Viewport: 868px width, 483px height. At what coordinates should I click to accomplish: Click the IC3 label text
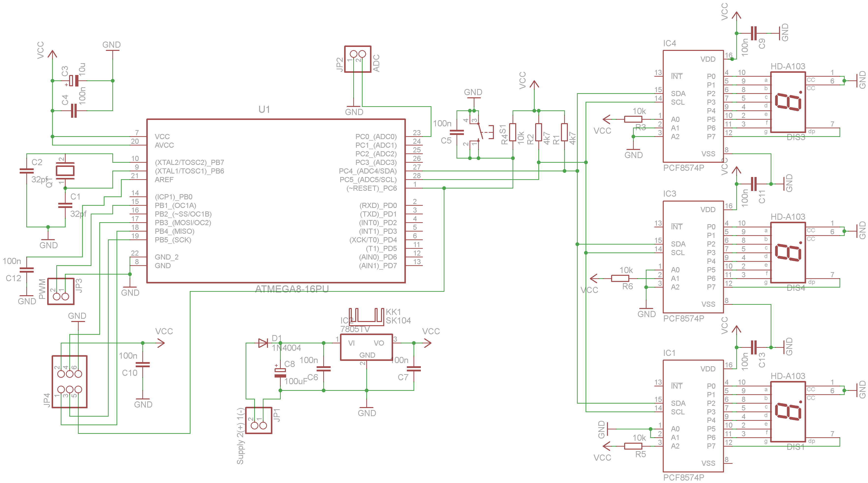point(670,194)
